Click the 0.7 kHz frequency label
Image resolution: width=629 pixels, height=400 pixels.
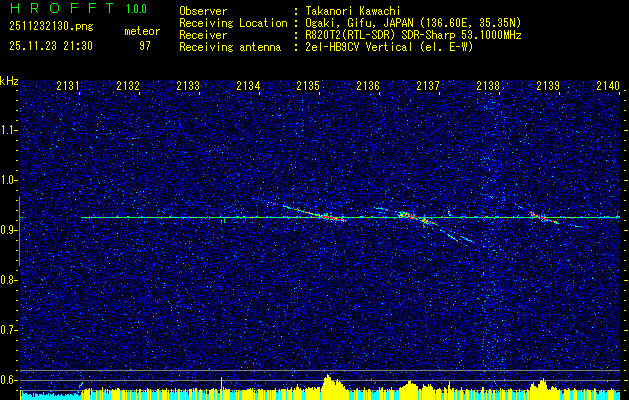tap(9, 330)
